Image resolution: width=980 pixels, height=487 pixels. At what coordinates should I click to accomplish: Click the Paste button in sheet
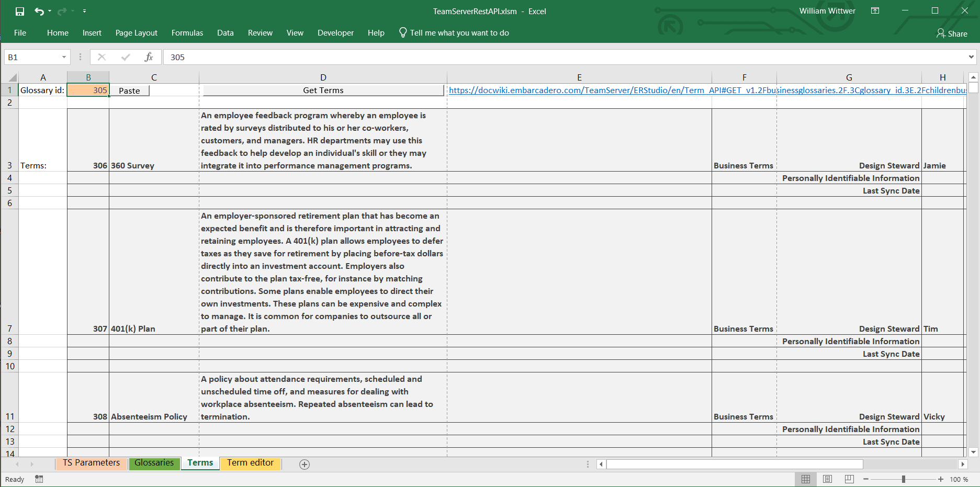[129, 90]
